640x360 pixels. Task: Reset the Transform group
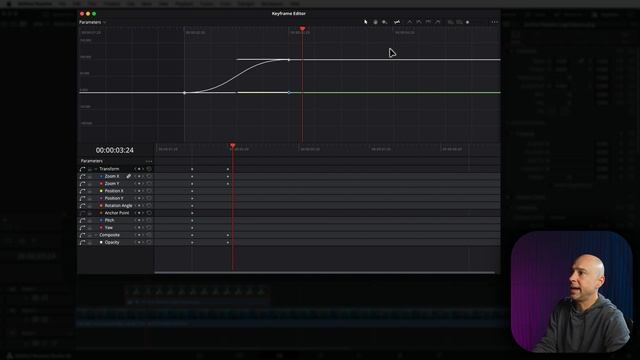[149, 169]
